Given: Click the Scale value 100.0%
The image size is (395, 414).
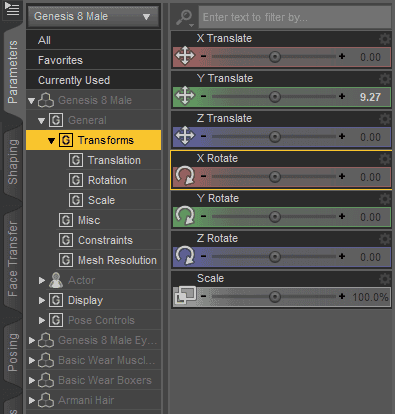Looking at the screenshot, I should coord(370,297).
